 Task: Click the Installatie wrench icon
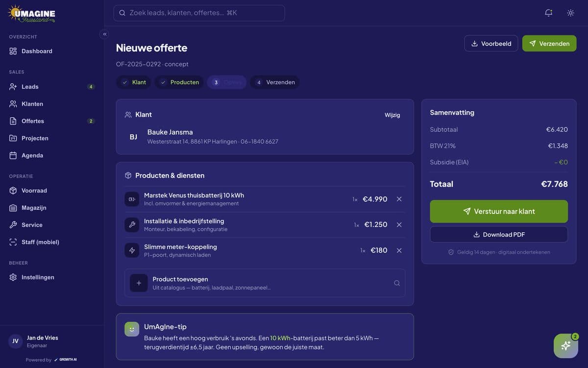(x=132, y=225)
